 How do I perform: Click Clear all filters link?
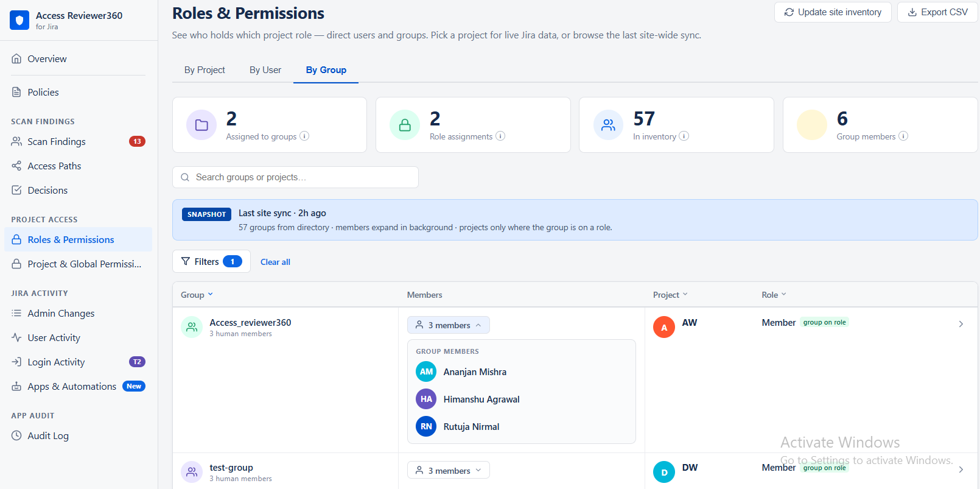pyautogui.click(x=275, y=262)
